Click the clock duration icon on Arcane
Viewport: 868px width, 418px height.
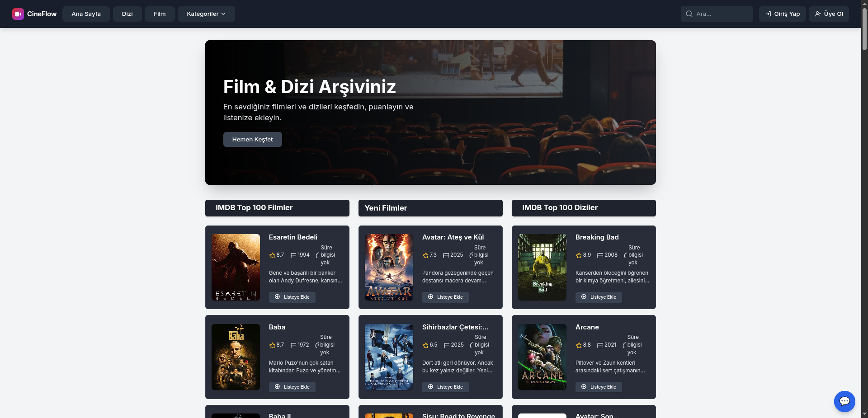pos(624,345)
